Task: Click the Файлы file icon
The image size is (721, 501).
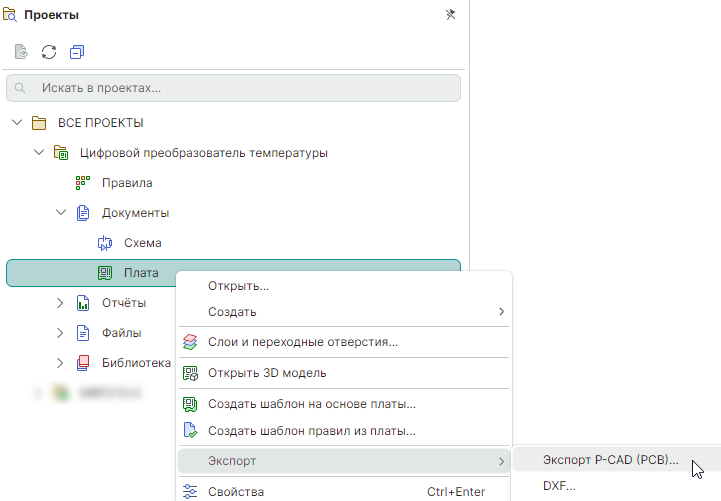Action: point(83,333)
